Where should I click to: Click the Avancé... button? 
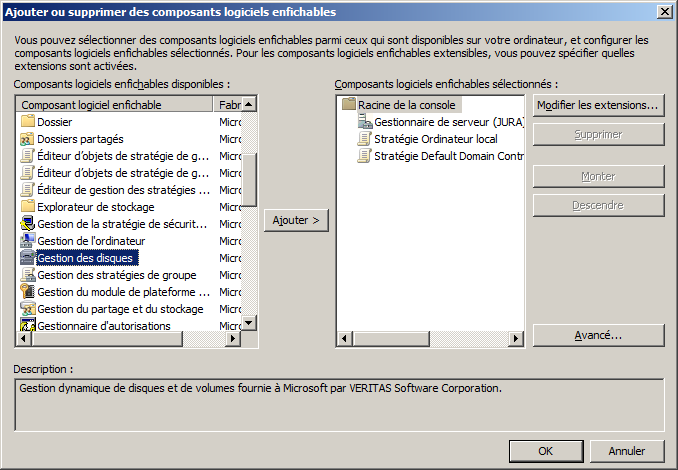click(598, 335)
